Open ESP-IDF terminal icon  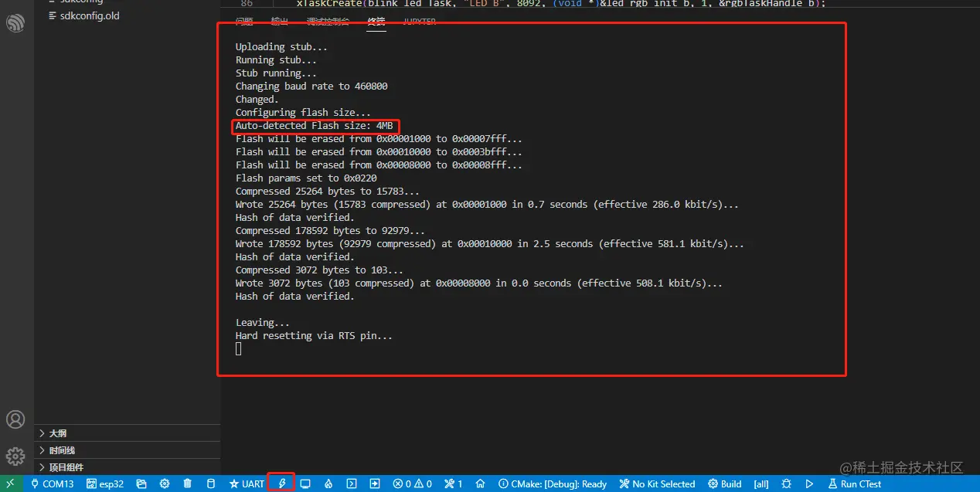[x=352, y=484]
